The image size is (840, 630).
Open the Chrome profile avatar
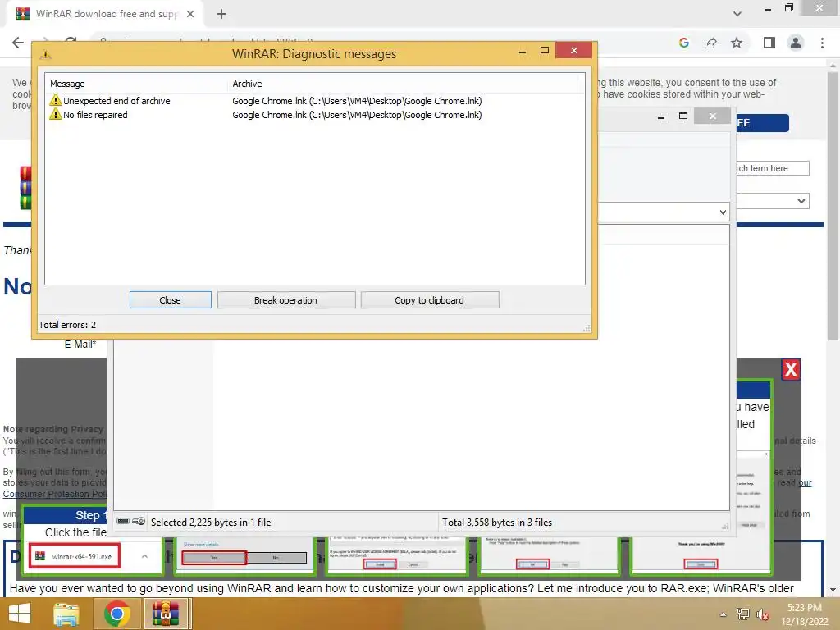(796, 43)
